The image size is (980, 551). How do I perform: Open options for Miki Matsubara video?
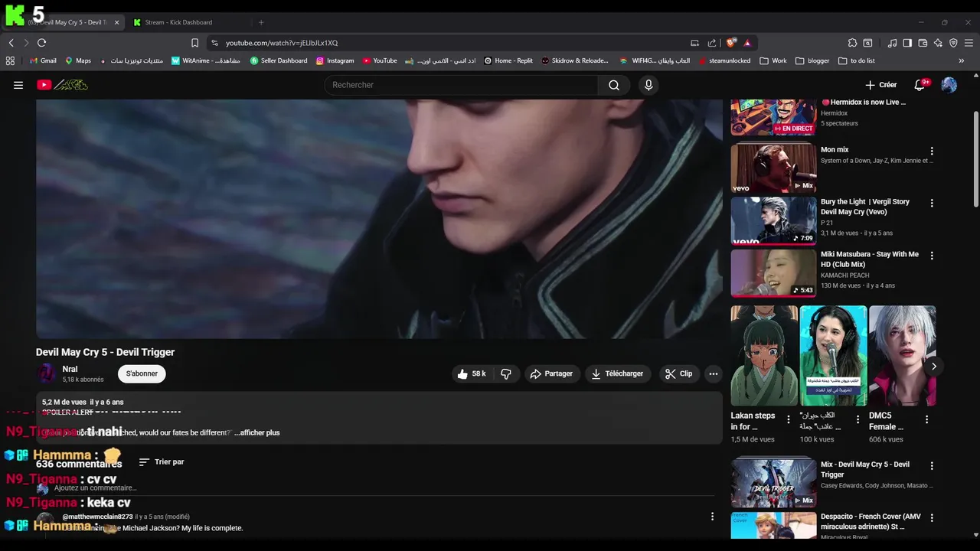click(932, 256)
